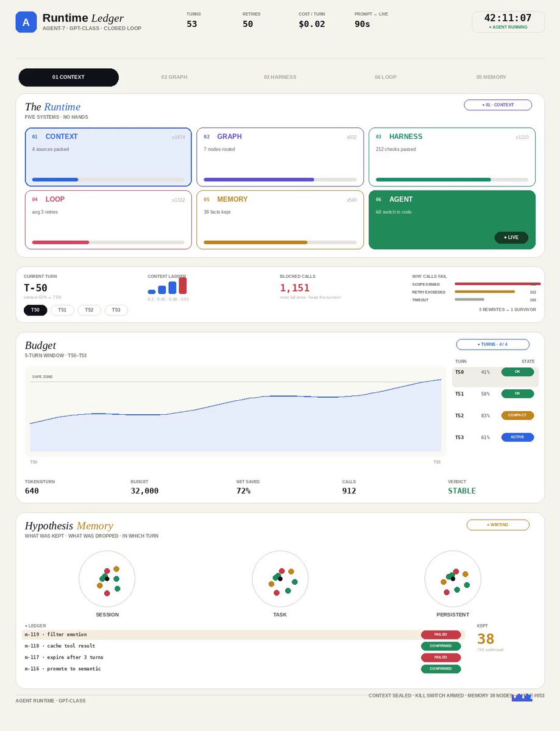
Task: Click the blue A logo icon
Action: 26,23
